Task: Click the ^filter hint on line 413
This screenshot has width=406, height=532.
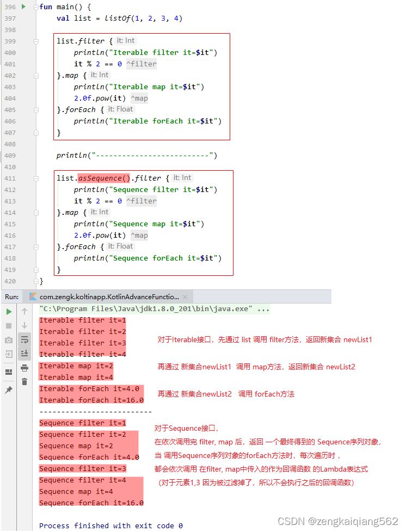Action: 142,201
